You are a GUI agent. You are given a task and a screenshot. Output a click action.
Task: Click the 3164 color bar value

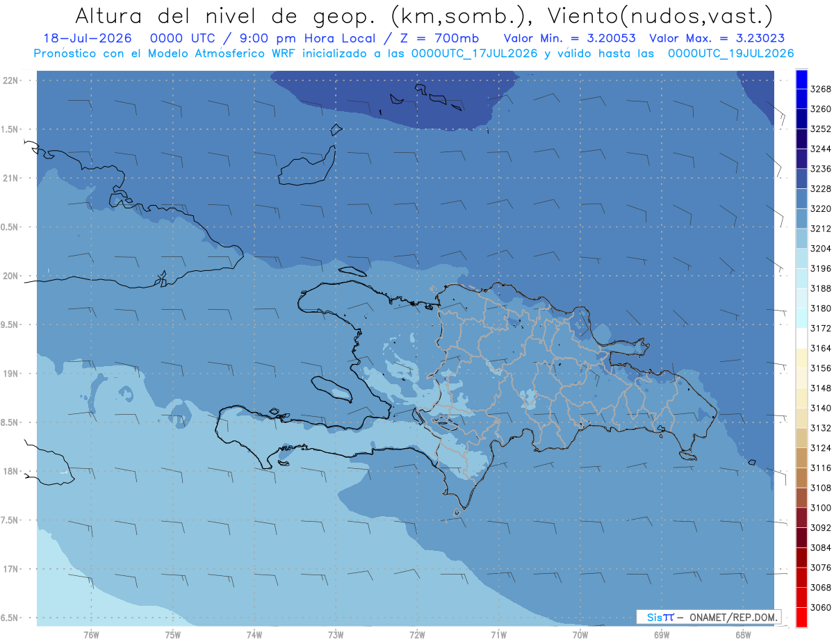click(x=820, y=348)
